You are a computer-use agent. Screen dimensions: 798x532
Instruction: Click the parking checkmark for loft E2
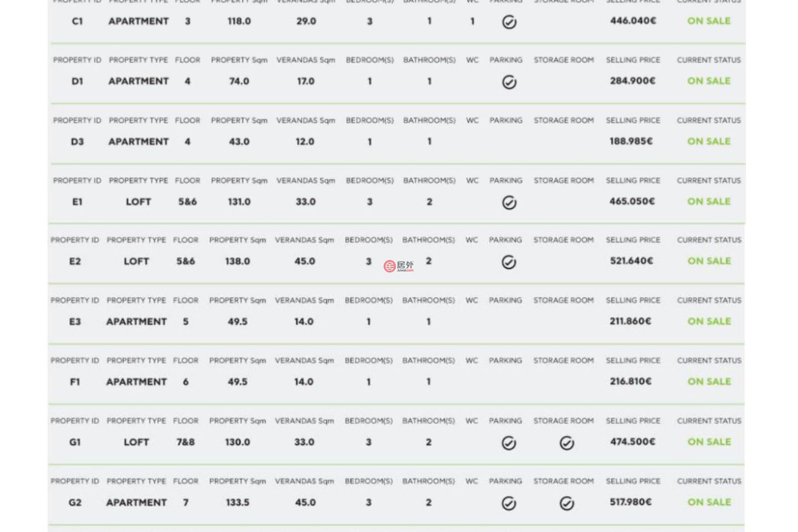tap(509, 262)
